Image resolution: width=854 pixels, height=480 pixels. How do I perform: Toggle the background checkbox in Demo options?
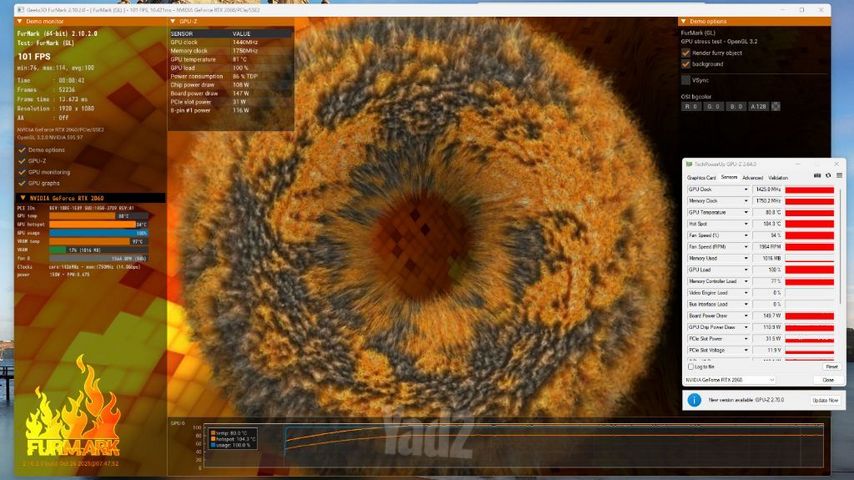pos(686,64)
